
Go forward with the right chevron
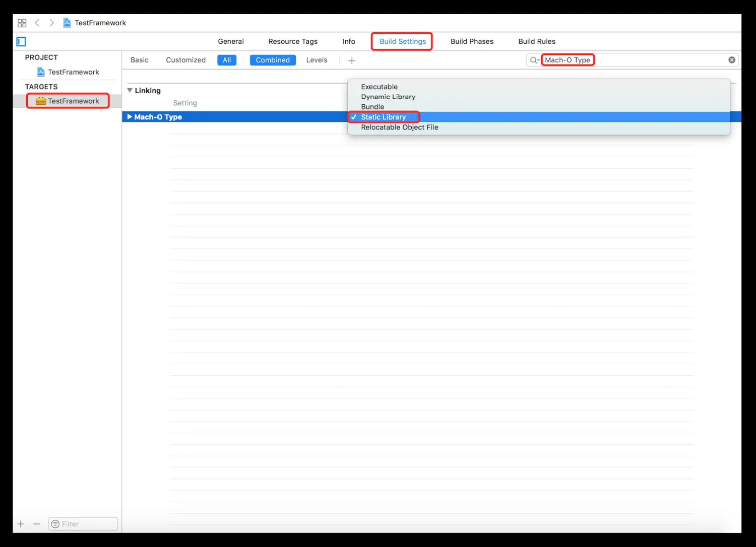51,23
